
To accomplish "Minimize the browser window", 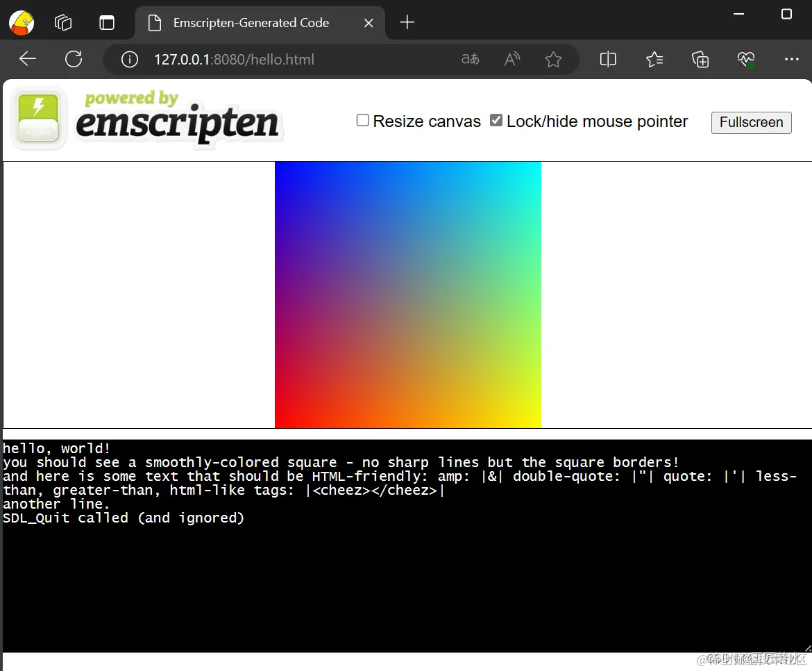I will 739,14.
